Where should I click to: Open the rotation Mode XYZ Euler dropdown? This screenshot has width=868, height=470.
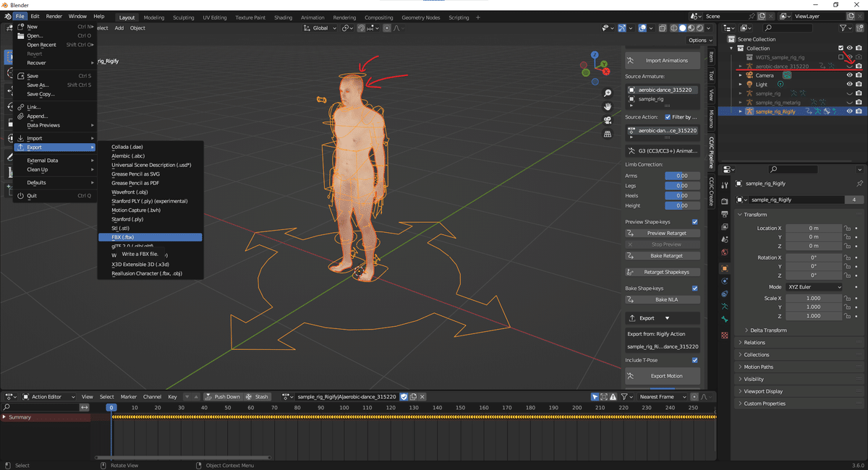[x=814, y=287]
